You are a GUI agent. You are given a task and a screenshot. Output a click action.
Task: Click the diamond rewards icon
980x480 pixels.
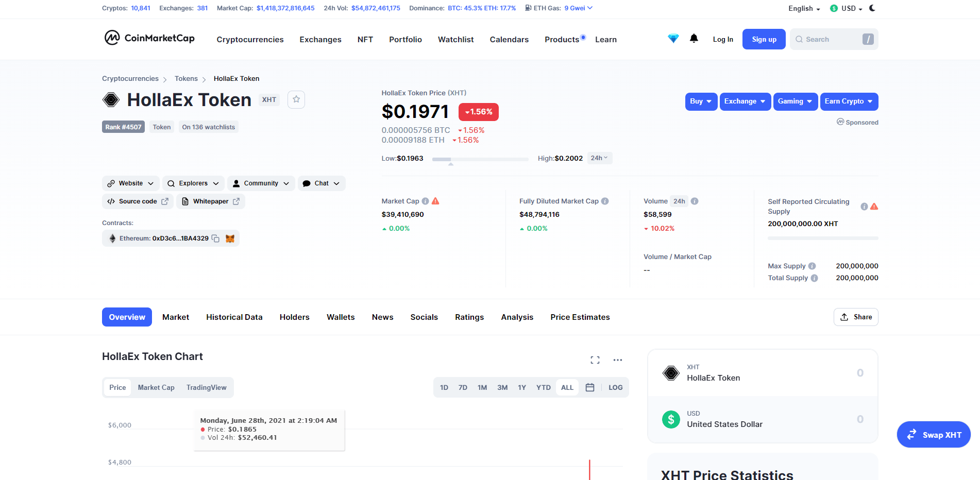tap(673, 39)
